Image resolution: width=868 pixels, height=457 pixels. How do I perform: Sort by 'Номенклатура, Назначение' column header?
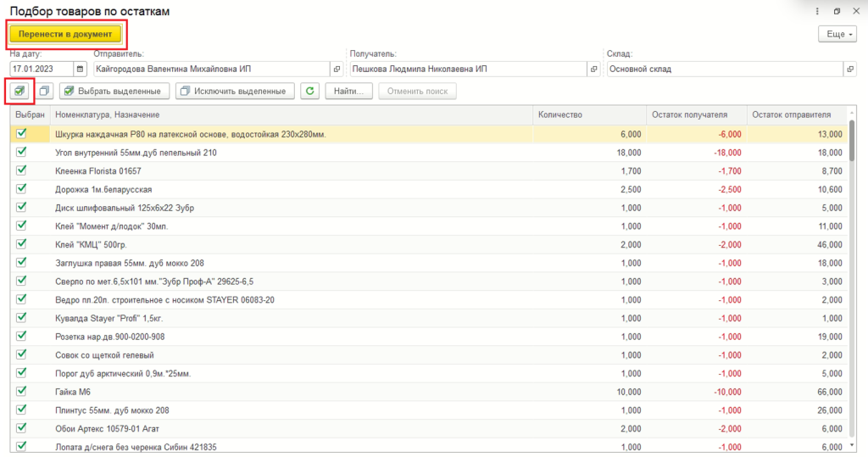(x=292, y=114)
